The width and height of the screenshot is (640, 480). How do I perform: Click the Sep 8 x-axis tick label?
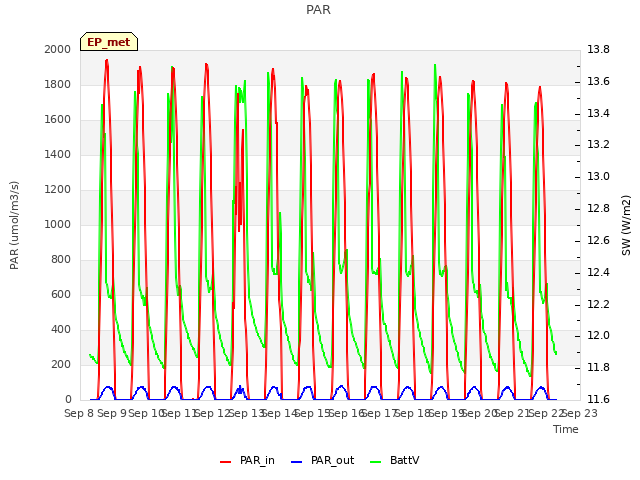(79, 413)
